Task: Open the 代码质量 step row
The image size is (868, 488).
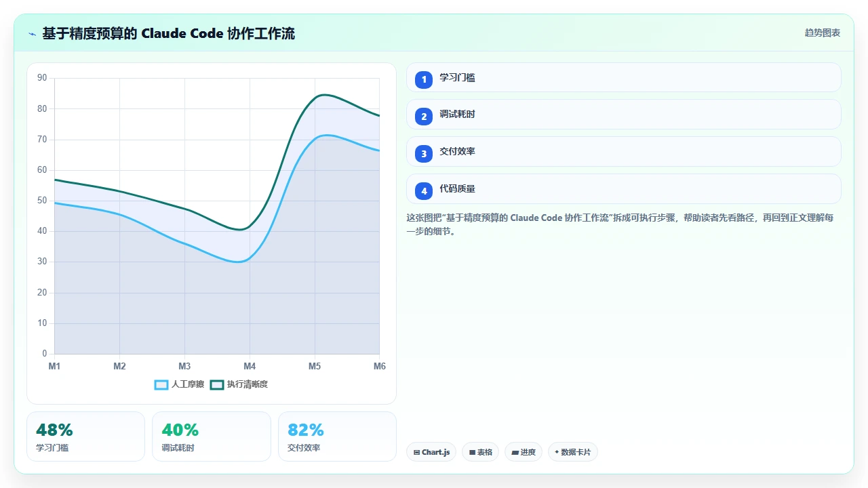Action: coord(624,189)
